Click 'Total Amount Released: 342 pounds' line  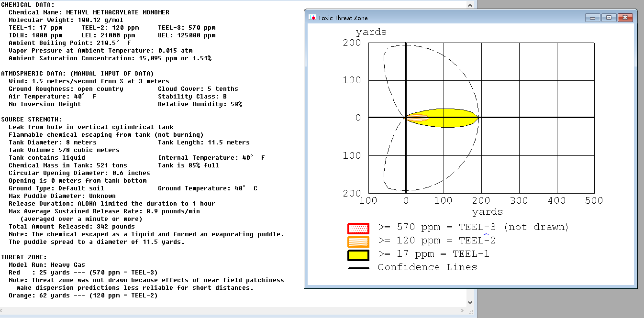coord(72,227)
